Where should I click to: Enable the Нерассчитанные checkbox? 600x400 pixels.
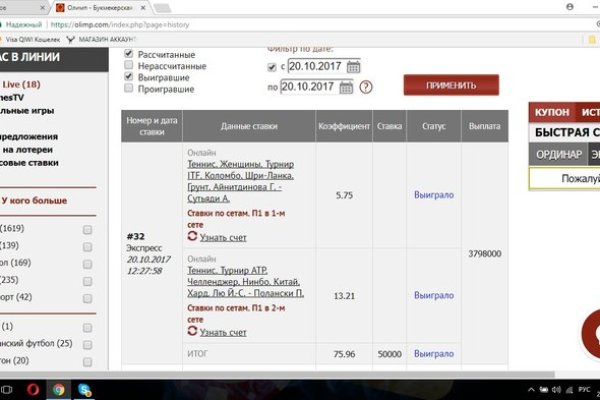click(127, 65)
